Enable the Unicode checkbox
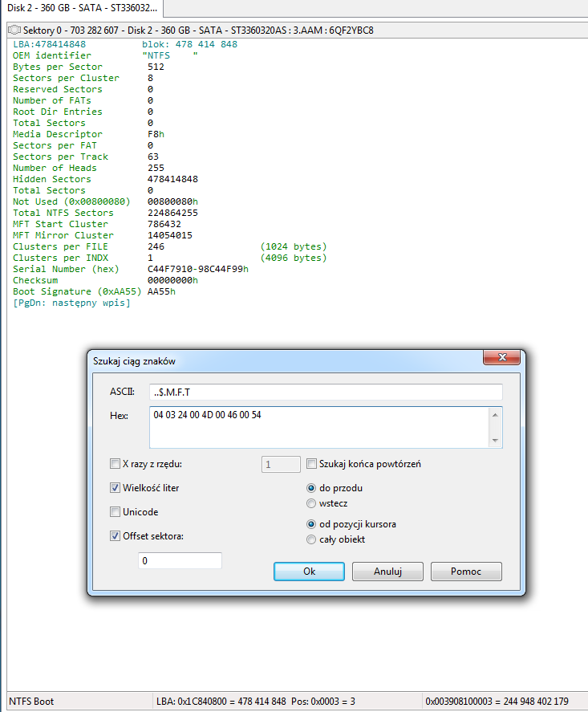Viewport: 588px width, 712px height. (116, 512)
